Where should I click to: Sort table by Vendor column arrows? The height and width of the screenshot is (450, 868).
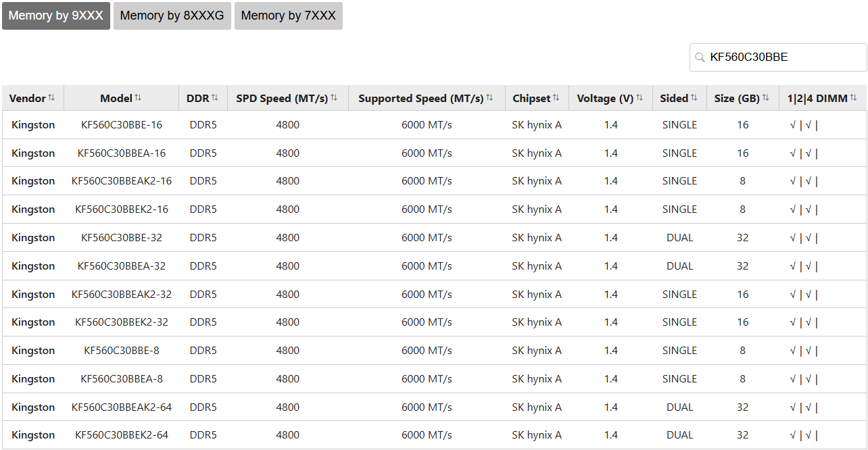click(x=51, y=98)
